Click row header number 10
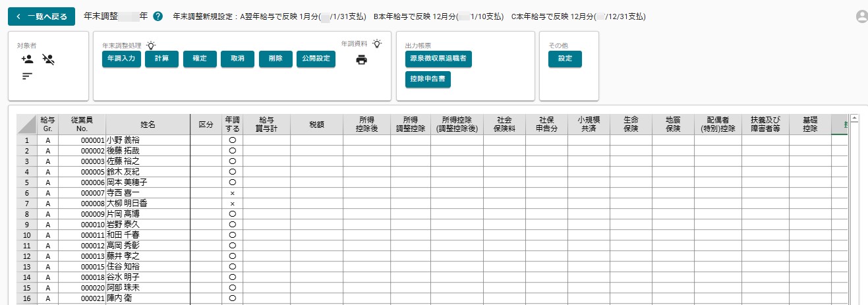 tap(26, 235)
